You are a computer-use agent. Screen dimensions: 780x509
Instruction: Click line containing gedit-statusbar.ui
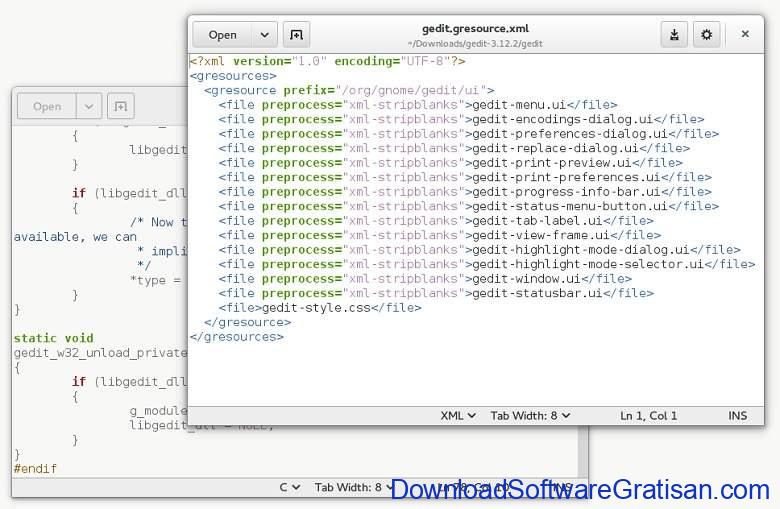436,293
